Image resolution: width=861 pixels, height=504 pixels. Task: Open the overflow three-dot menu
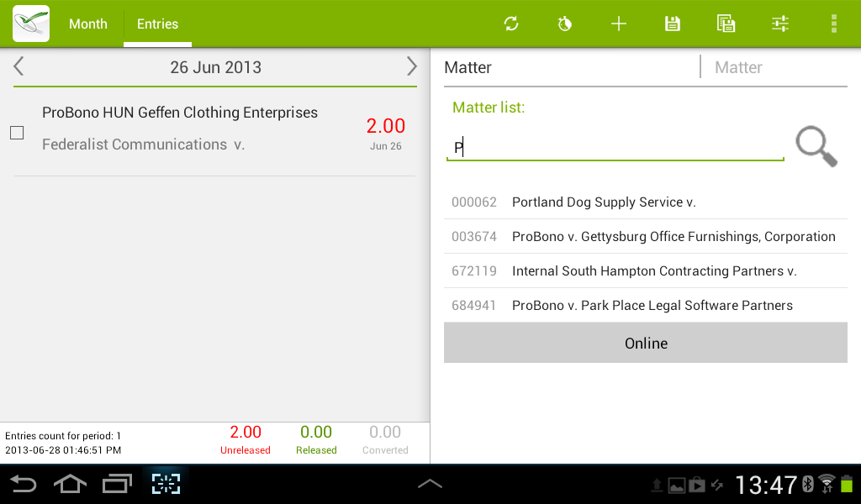point(833,24)
